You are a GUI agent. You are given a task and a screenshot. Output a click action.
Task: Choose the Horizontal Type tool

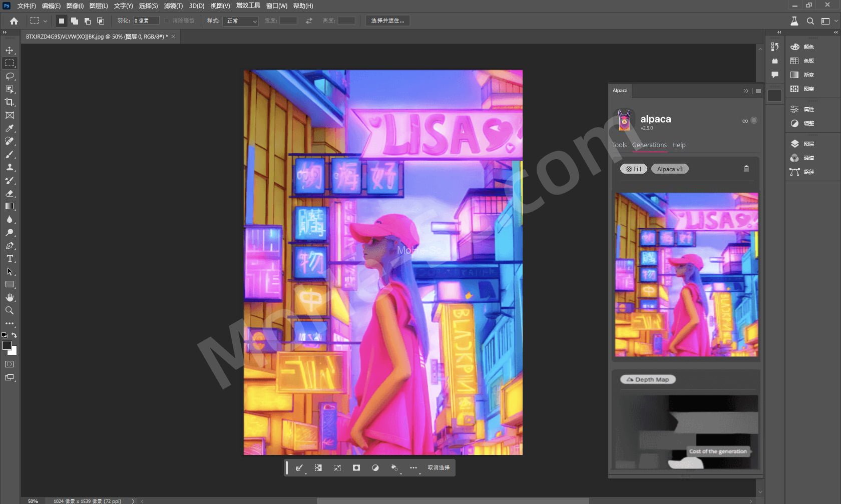pyautogui.click(x=10, y=258)
